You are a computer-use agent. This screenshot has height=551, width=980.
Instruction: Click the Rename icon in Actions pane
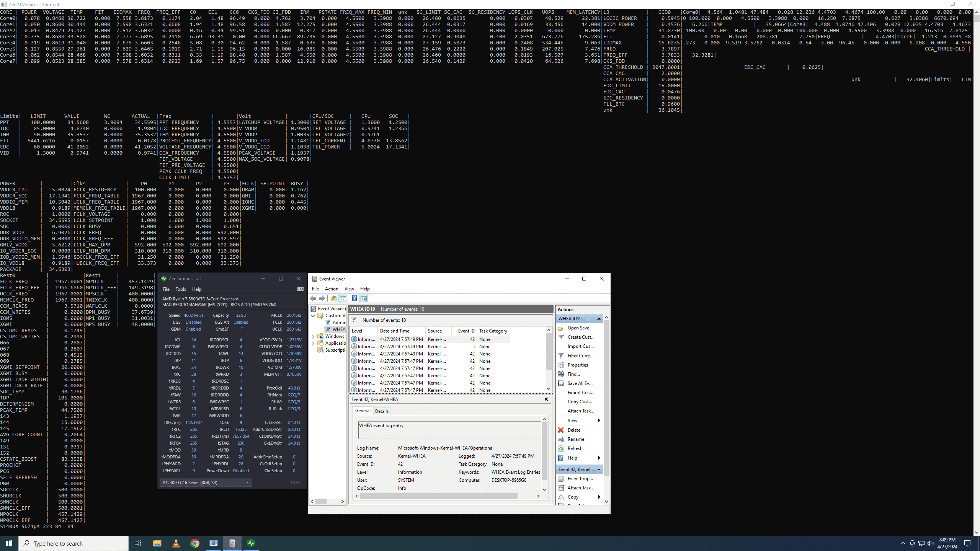point(561,439)
